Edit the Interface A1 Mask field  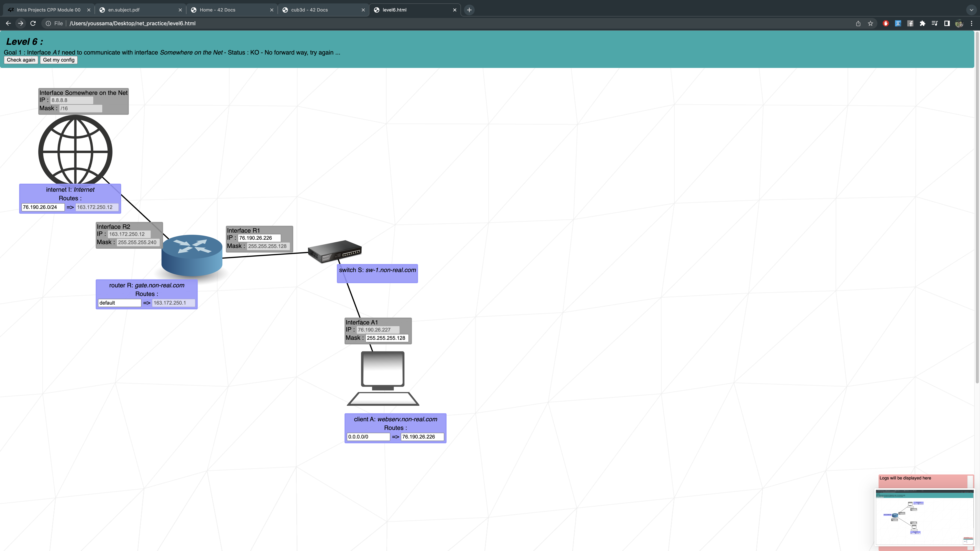387,338
